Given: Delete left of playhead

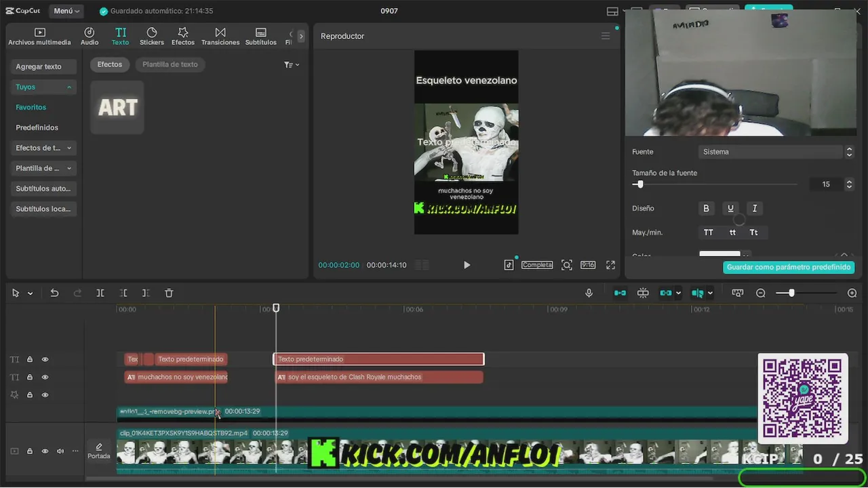Looking at the screenshot, I should pos(123,293).
